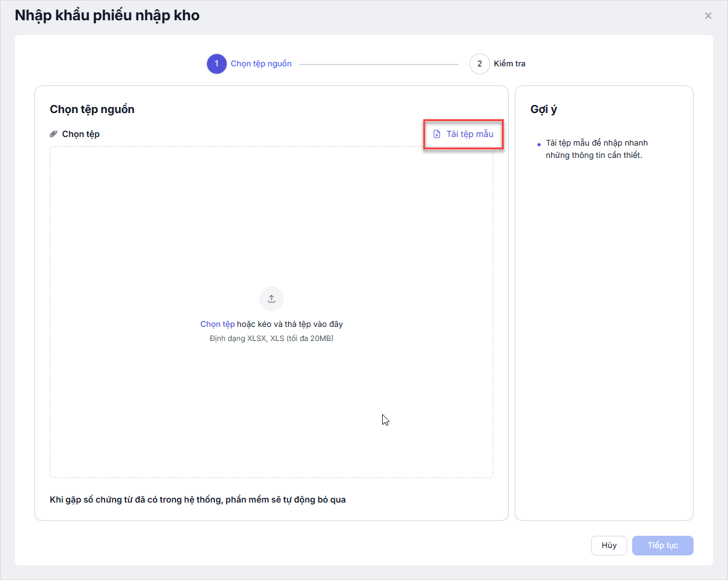This screenshot has height=580, width=728.
Task: Click the Định dạng XLSX, XLS format note
Action: (272, 339)
